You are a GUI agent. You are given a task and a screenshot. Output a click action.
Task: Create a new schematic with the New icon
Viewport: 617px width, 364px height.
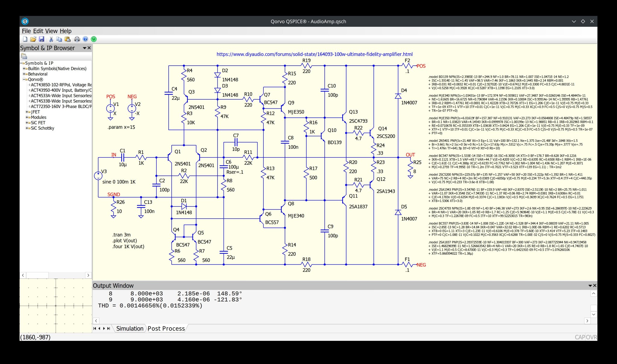pos(25,39)
